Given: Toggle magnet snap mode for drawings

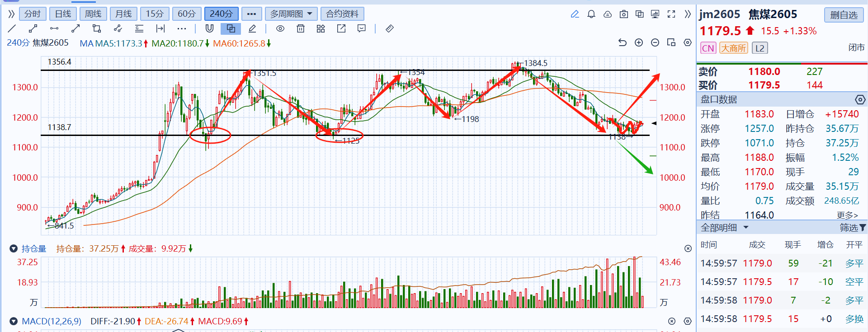Looking at the screenshot, I should pyautogui.click(x=209, y=29).
